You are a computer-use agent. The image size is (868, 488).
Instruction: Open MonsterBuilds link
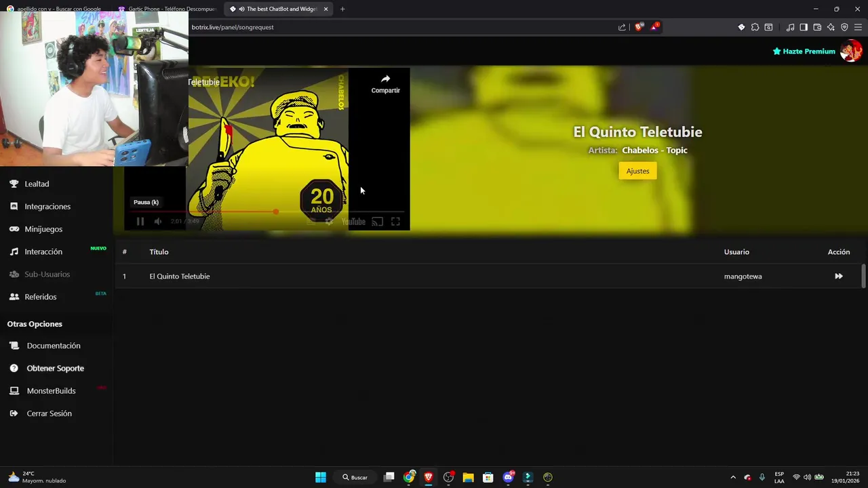51,390
